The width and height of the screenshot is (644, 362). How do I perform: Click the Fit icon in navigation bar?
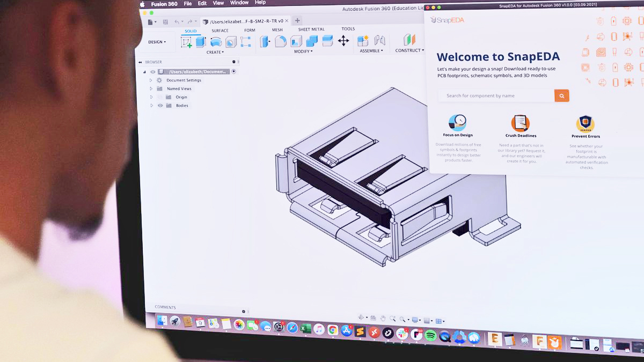pyautogui.click(x=402, y=318)
